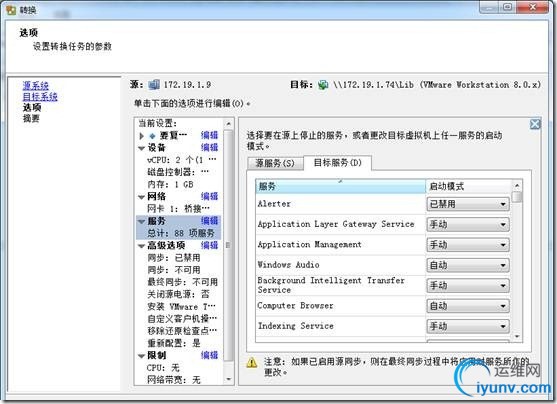Collapse the 设备 settings group
The image size is (557, 404).
(141, 148)
